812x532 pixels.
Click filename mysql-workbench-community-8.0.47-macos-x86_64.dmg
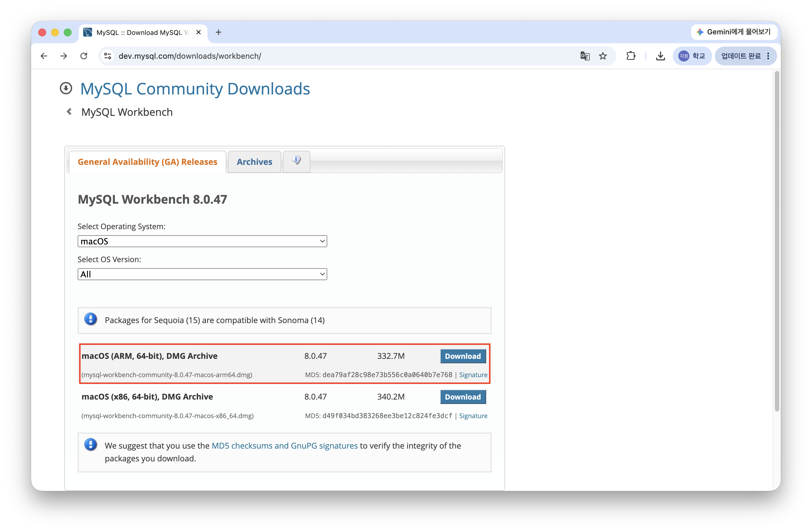point(168,416)
